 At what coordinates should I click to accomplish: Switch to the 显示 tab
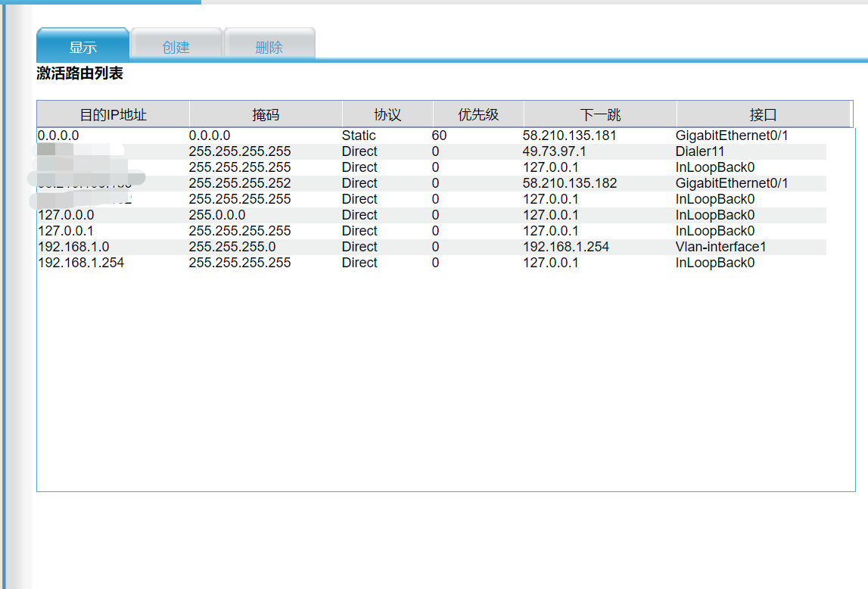coord(83,46)
